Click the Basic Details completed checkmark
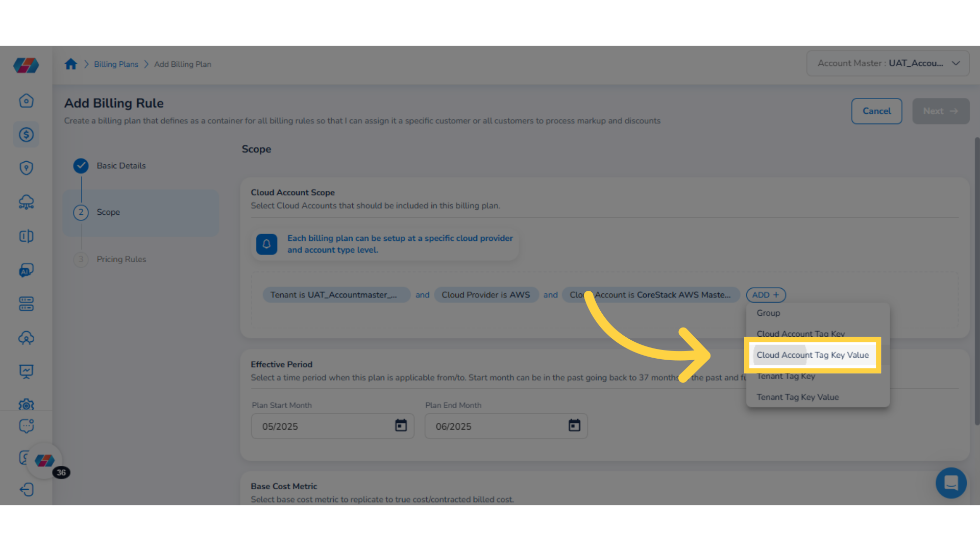 [x=81, y=166]
